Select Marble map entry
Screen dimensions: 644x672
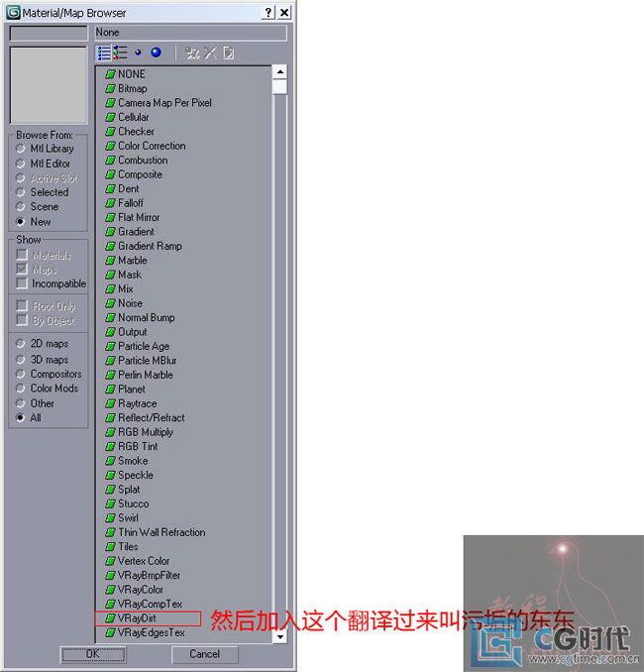click(x=133, y=261)
